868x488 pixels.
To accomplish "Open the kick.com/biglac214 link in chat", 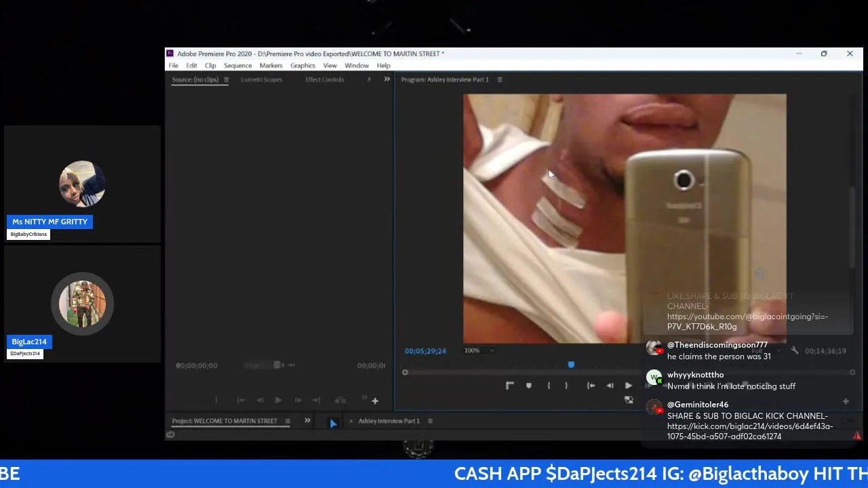I will pos(750,431).
